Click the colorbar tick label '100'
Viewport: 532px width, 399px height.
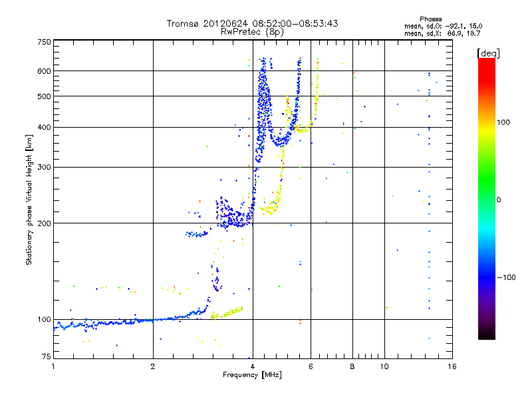pos(503,122)
